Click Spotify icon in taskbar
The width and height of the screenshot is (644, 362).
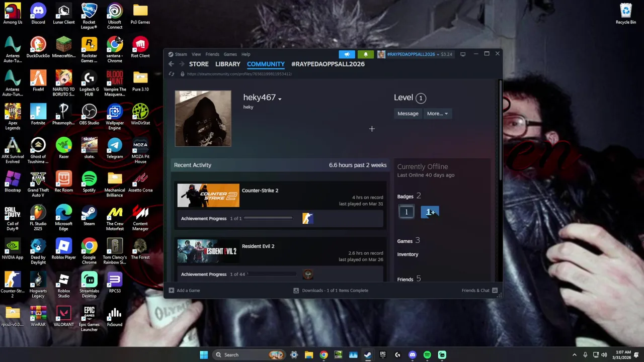point(427,354)
